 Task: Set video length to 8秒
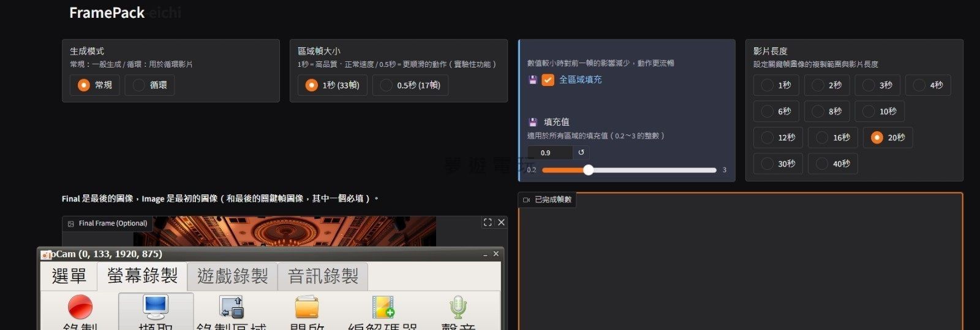827,111
